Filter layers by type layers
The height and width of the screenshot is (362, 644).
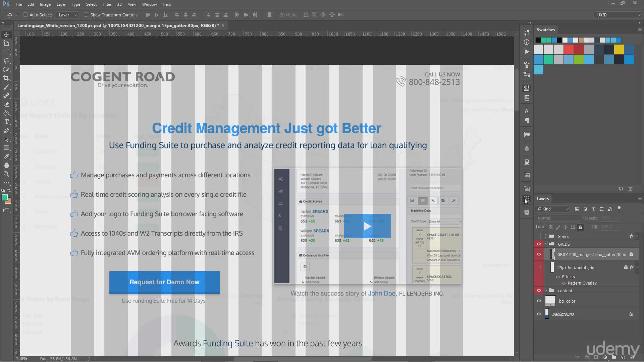tap(593, 209)
